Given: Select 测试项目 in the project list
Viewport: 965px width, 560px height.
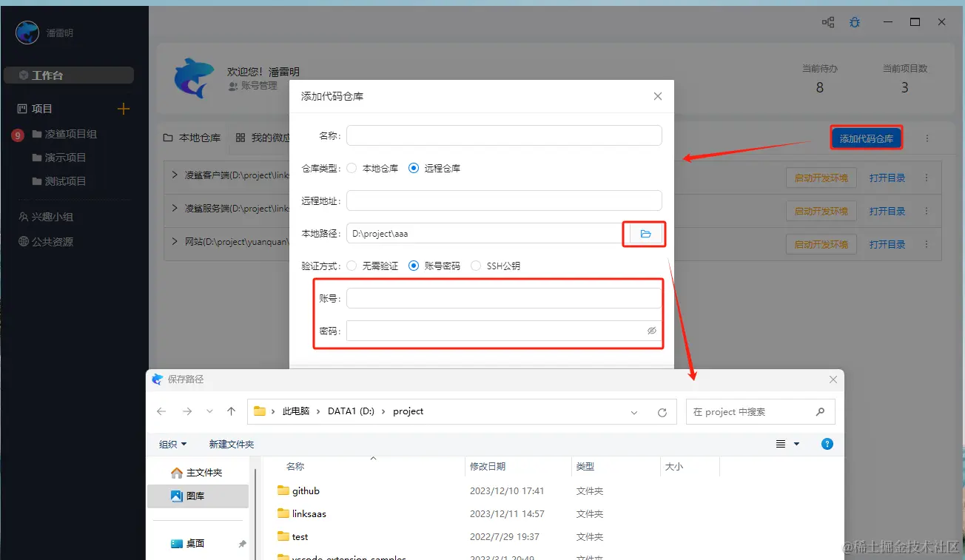Looking at the screenshot, I should (60, 181).
